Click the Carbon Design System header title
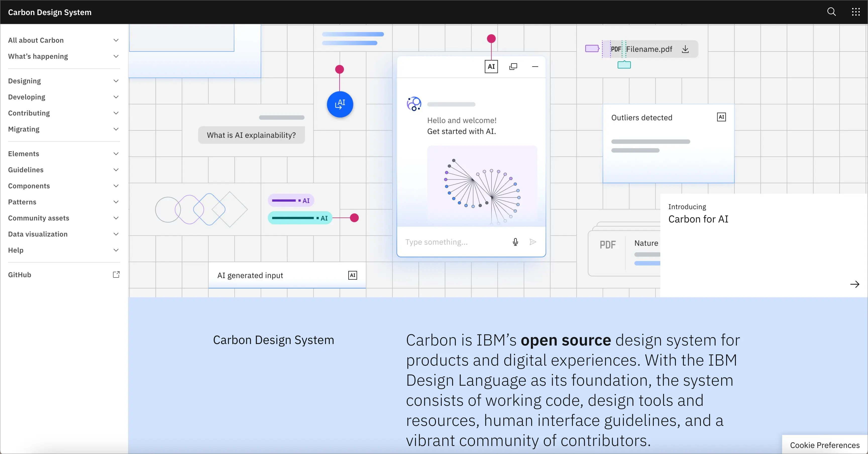 [x=49, y=12]
